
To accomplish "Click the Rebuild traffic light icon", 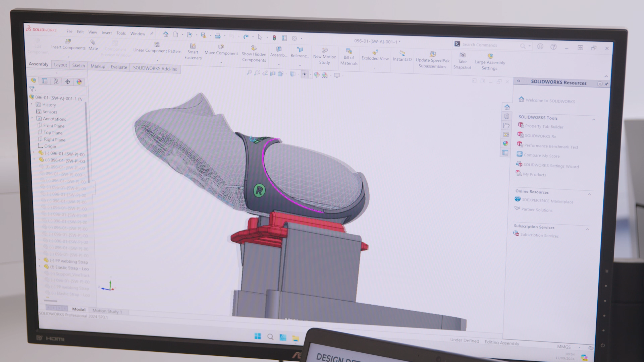I will tap(274, 38).
